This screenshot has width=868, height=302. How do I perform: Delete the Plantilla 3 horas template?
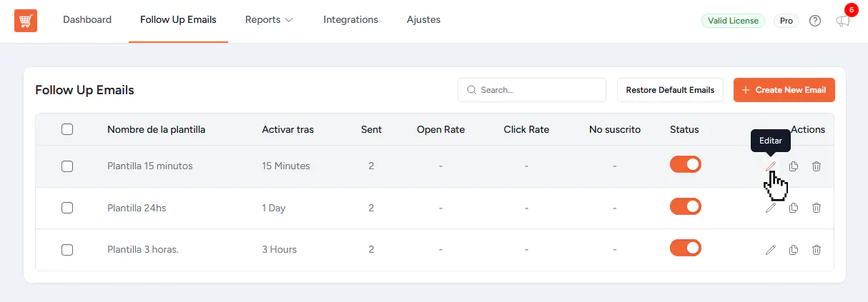click(816, 250)
